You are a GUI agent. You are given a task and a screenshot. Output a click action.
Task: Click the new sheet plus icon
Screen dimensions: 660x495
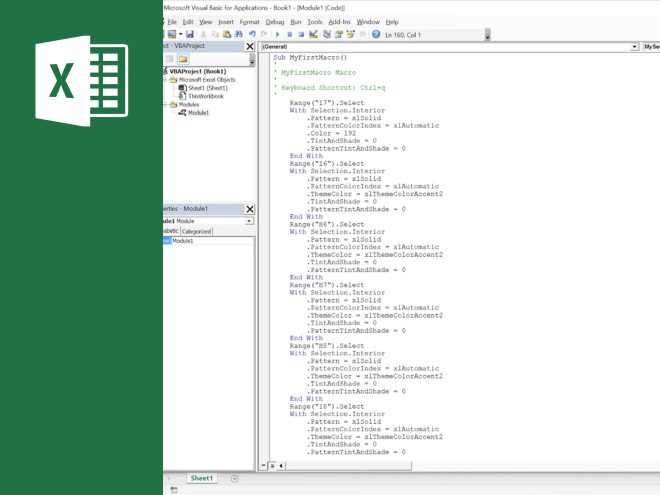tap(235, 479)
